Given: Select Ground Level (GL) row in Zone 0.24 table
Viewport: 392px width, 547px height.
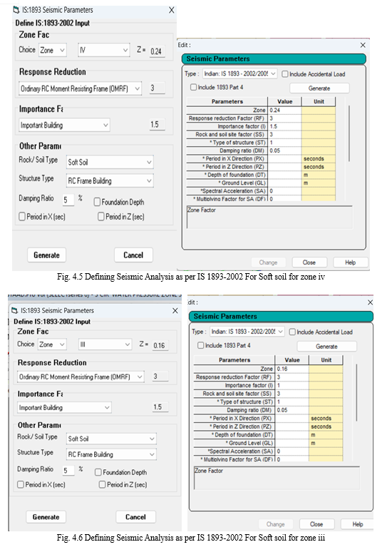Looking at the screenshot, I should (x=261, y=183).
